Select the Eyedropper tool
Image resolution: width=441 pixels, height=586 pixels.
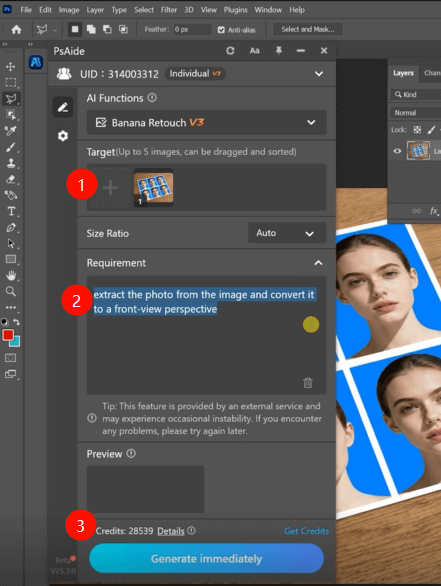[10, 131]
